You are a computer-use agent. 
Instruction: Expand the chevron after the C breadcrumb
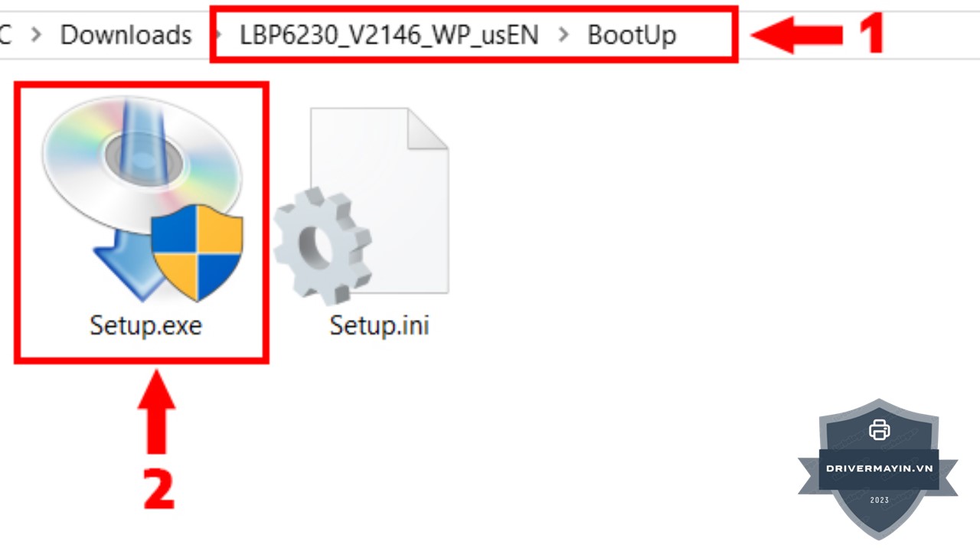(35, 35)
